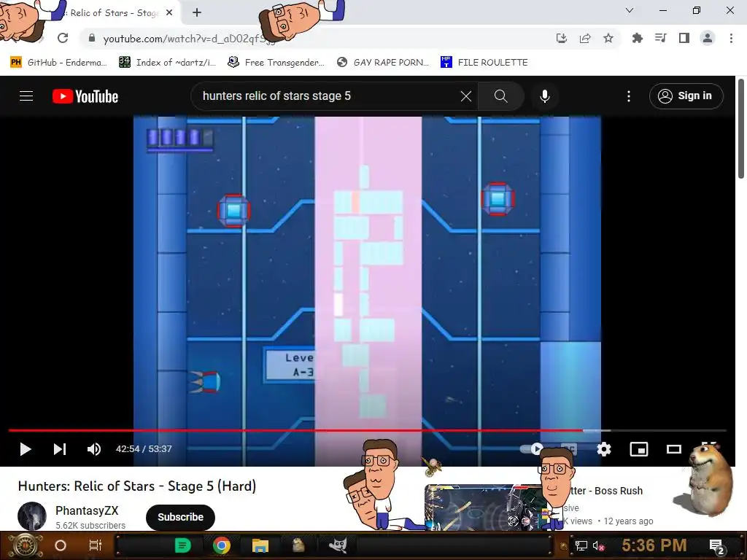Click the install app icon in address bar
Screen dimensions: 747x560
562,38
